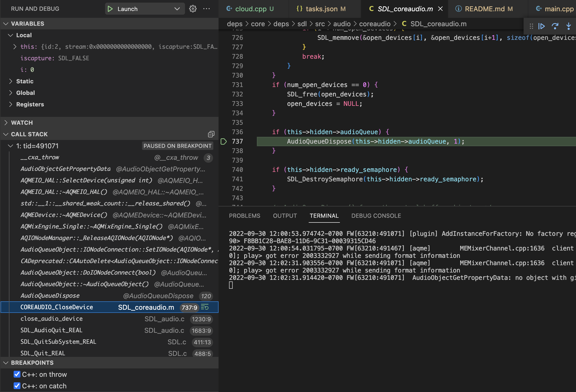This screenshot has width=576, height=392.
Task: Expand the Registers variables group
Action: coord(10,104)
